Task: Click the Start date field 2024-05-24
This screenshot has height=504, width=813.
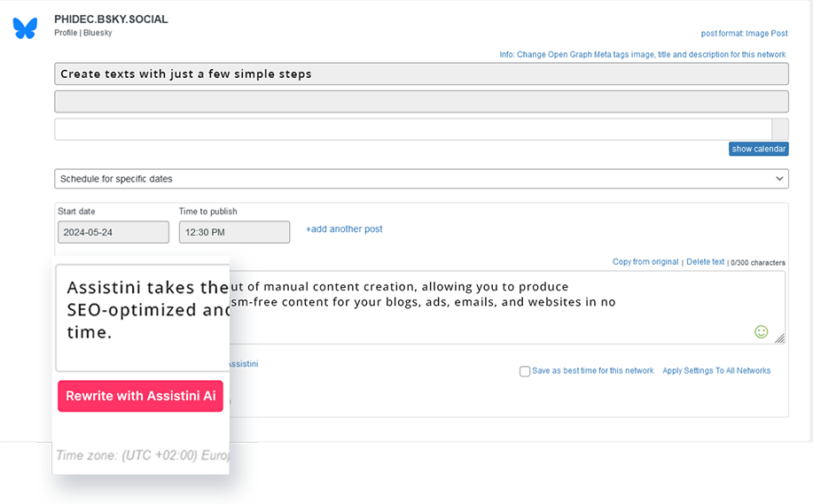Action: coord(113,232)
